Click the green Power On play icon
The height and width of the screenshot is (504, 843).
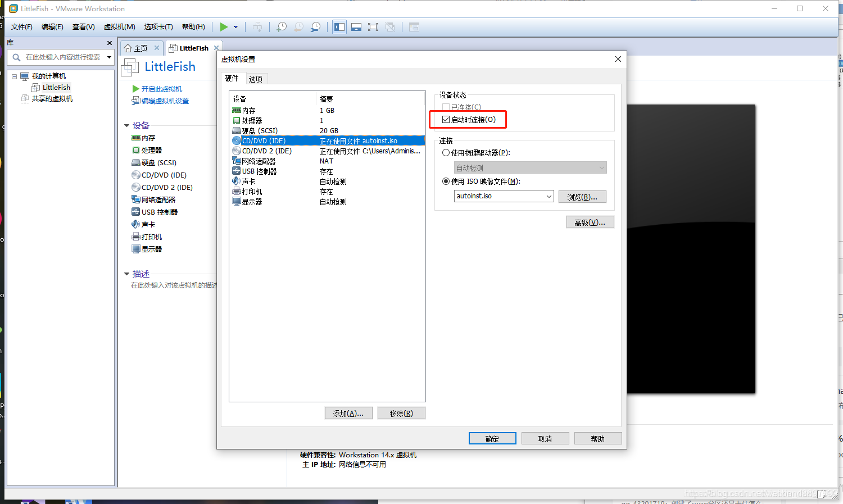[x=224, y=27]
